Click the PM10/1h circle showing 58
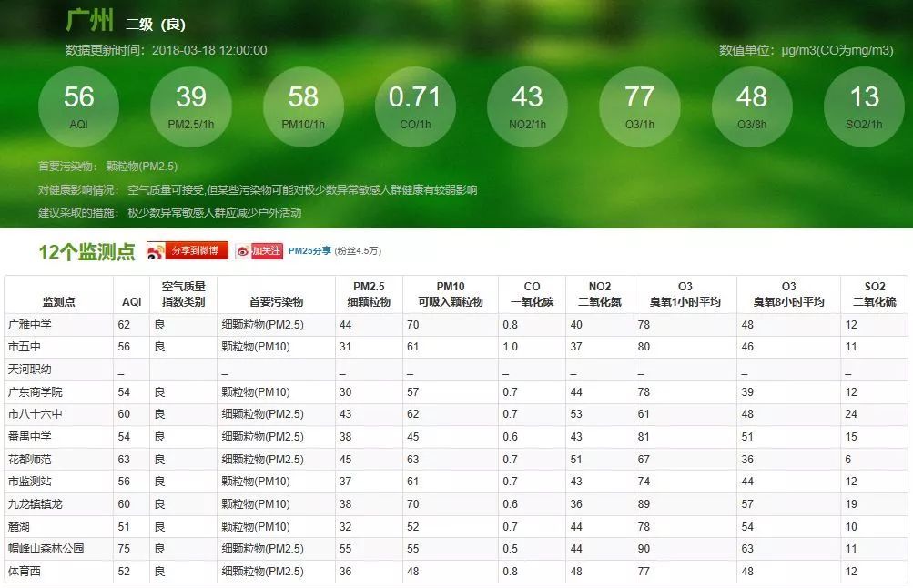Viewport: 913px width, 588px height. (303, 106)
